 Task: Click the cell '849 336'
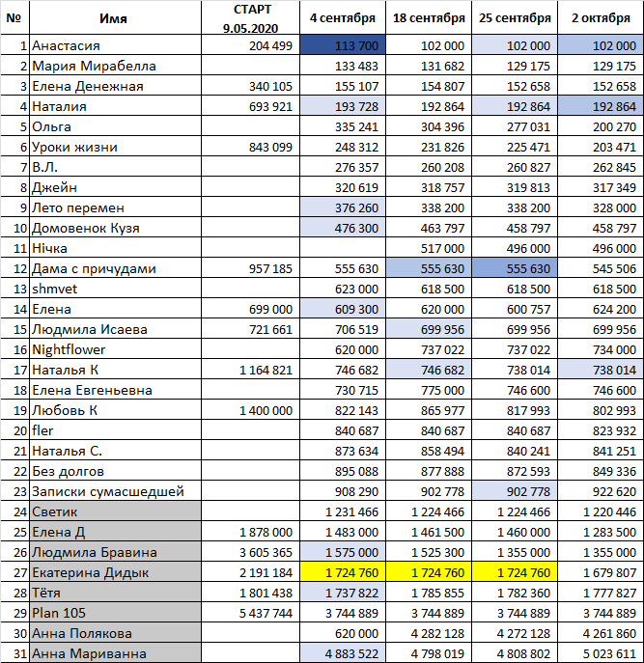click(x=601, y=471)
